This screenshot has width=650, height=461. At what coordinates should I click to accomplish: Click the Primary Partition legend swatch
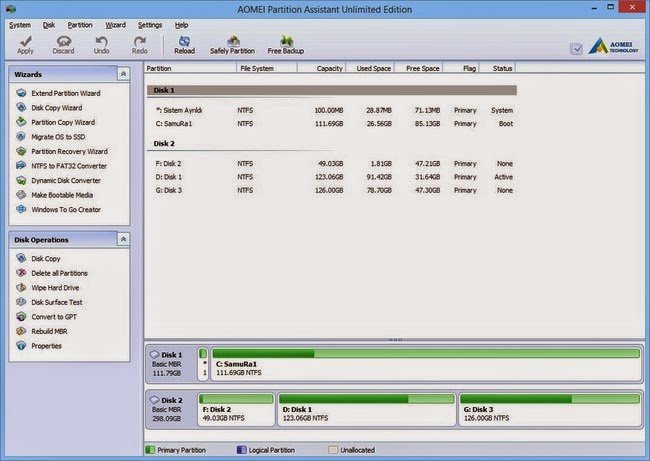[150, 450]
